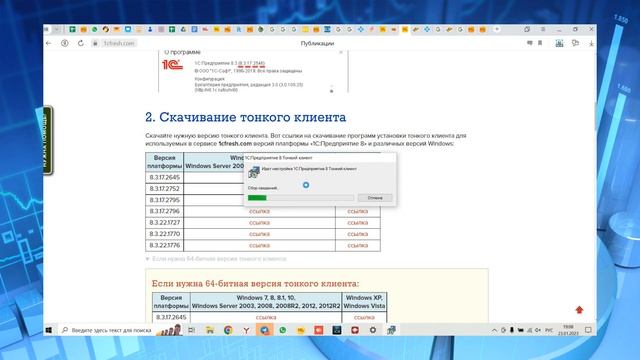Open Windows XP link for version 8.3.22.1776
Viewport: 640px width, 360px height.
[x=358, y=246]
